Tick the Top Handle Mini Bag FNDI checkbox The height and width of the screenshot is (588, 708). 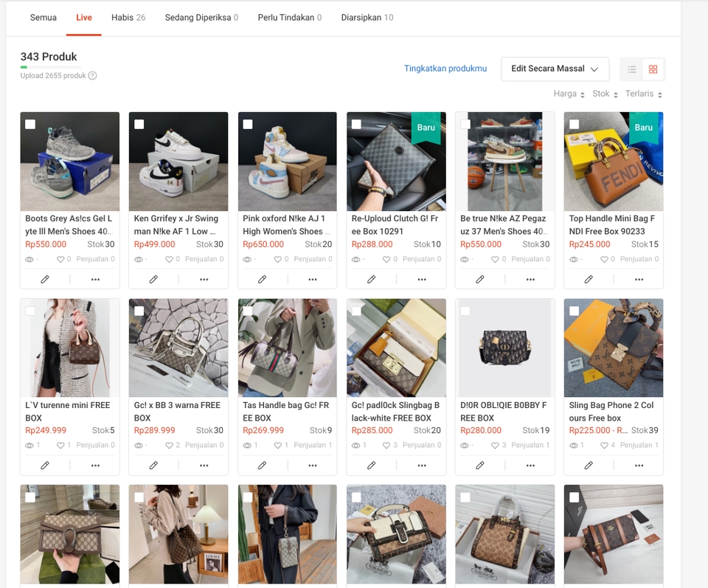574,124
